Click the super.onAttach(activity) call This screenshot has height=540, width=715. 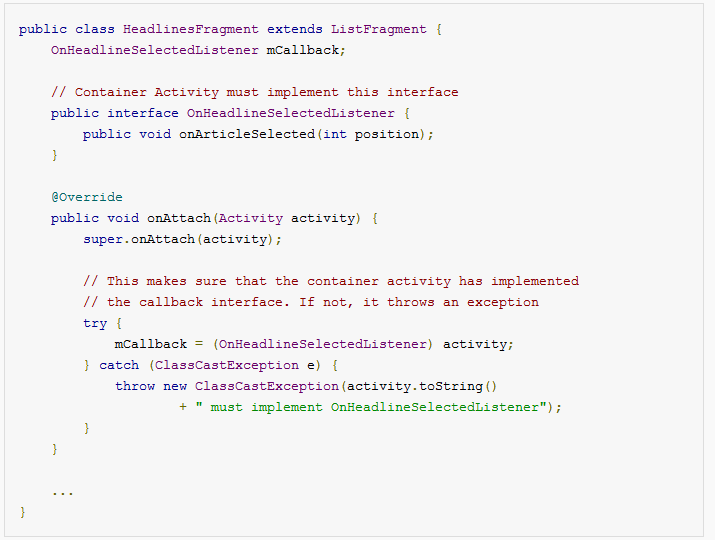point(182,239)
